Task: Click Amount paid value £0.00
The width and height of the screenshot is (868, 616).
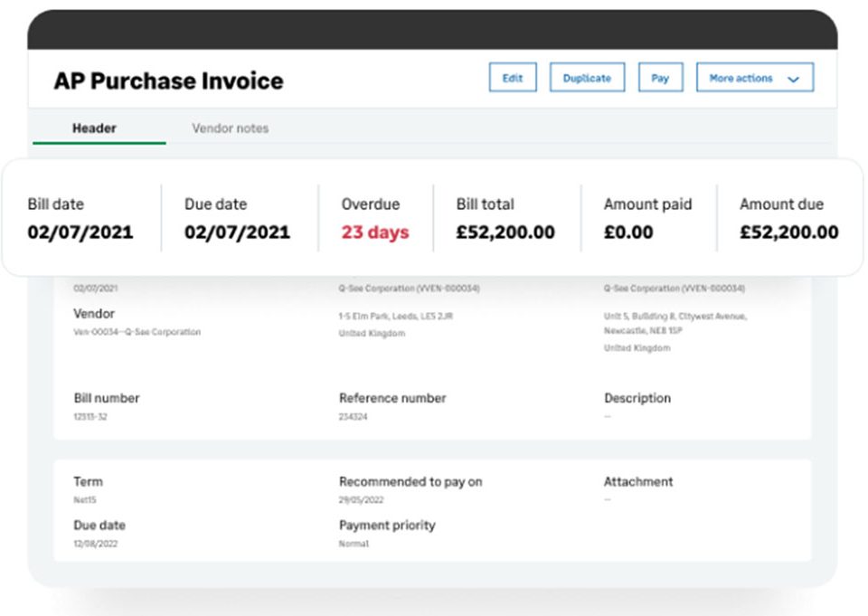Action: 628,232
